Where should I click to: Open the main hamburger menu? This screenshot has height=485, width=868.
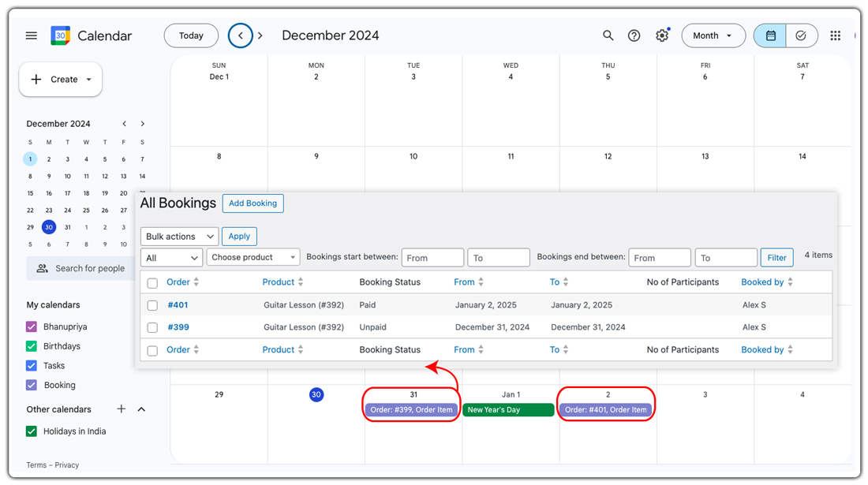tap(31, 35)
